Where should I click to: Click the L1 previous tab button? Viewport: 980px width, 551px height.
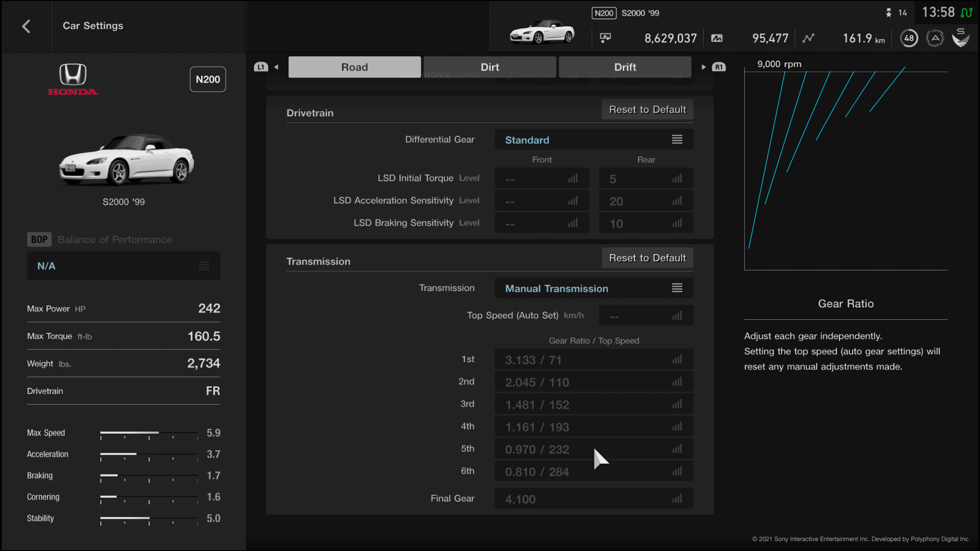[261, 67]
